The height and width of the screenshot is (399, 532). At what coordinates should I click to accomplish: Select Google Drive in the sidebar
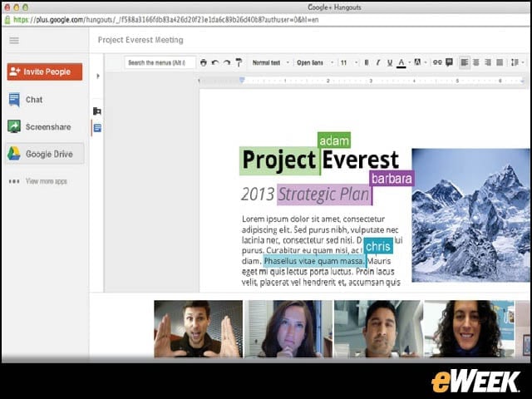point(45,154)
